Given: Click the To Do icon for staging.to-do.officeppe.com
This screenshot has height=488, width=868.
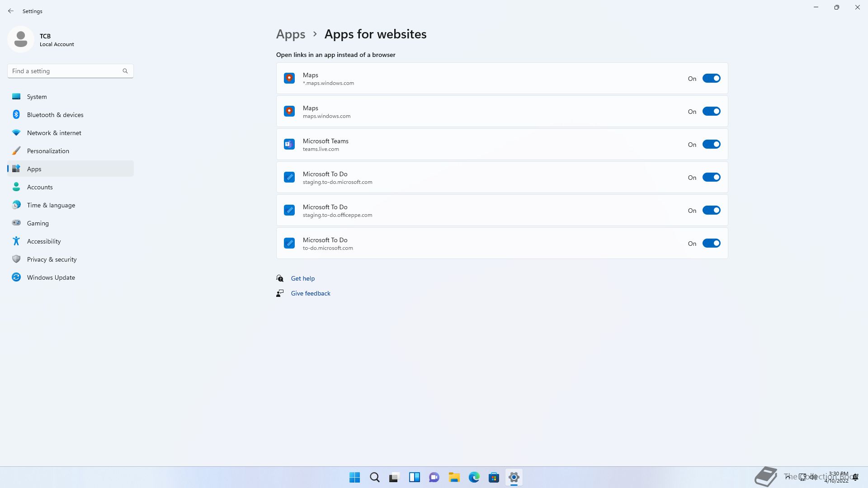Looking at the screenshot, I should [289, 210].
